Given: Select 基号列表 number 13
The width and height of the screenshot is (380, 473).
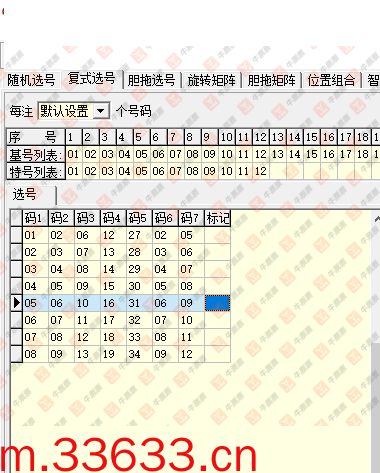Looking at the screenshot, I should 277,154.
